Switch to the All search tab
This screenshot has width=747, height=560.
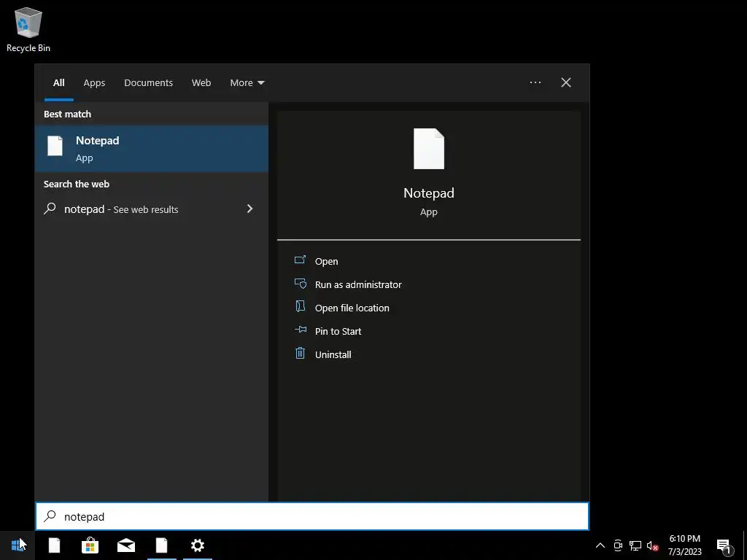(x=58, y=83)
